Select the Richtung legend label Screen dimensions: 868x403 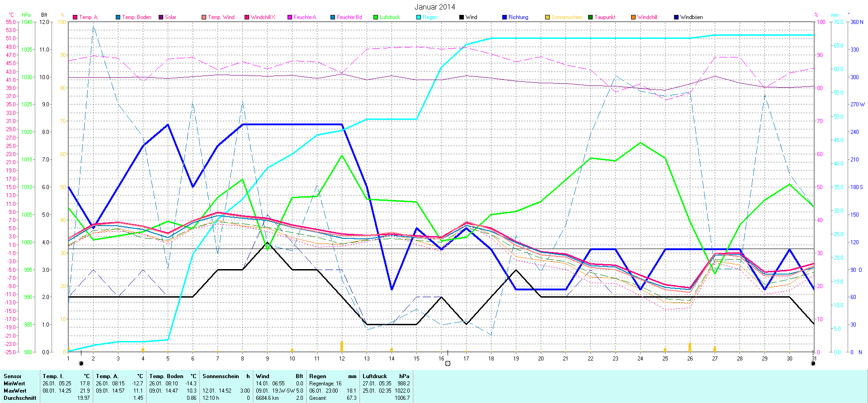point(518,17)
